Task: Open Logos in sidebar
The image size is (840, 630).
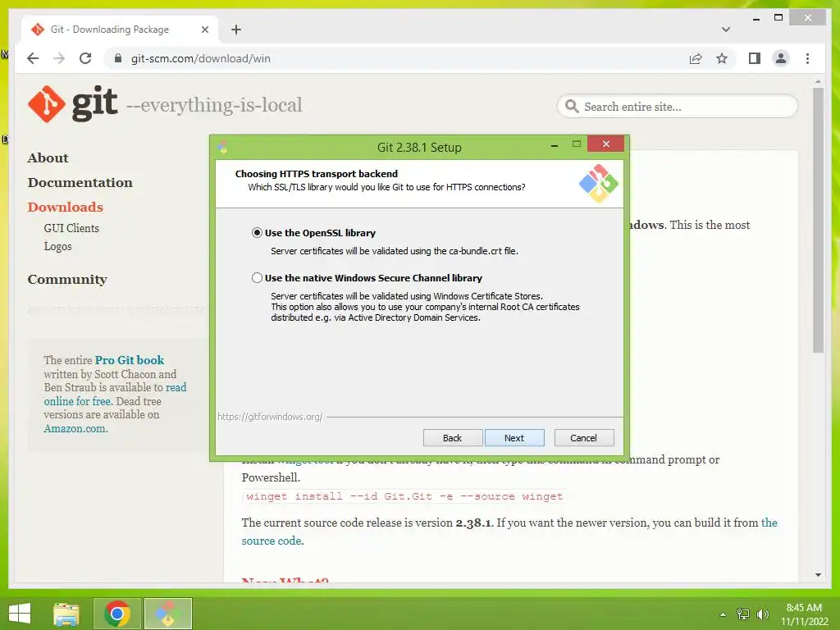Action: tap(58, 246)
